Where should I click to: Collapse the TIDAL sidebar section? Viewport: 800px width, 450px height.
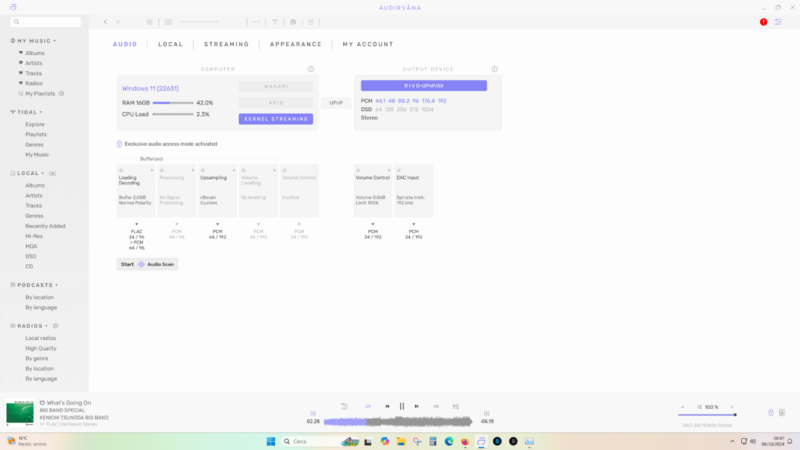[41, 113]
